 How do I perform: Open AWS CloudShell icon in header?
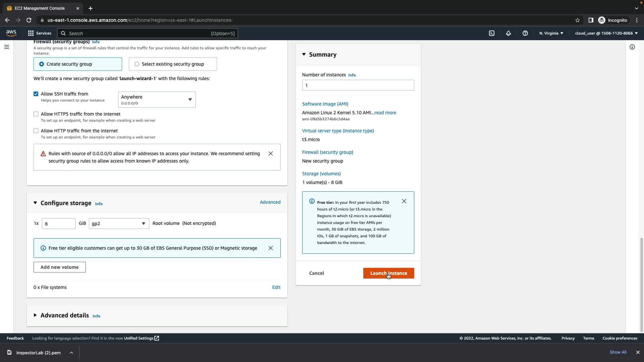pyautogui.click(x=492, y=33)
